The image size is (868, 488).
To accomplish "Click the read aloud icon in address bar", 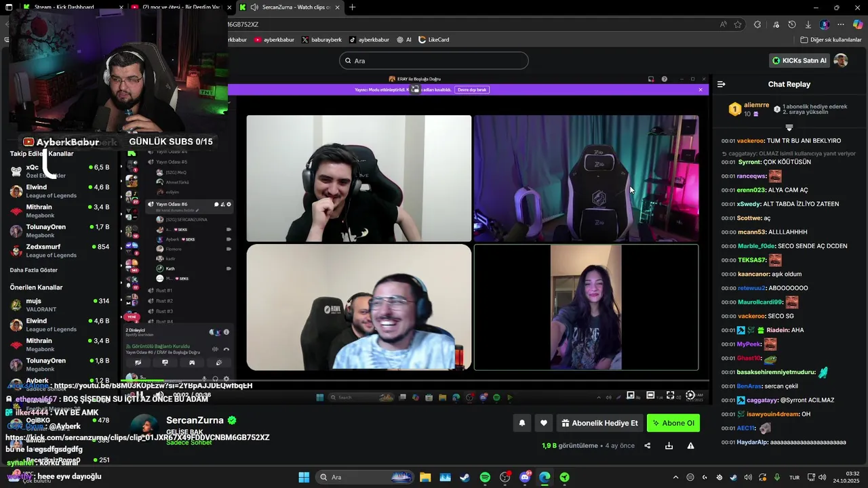I will pos(724,24).
